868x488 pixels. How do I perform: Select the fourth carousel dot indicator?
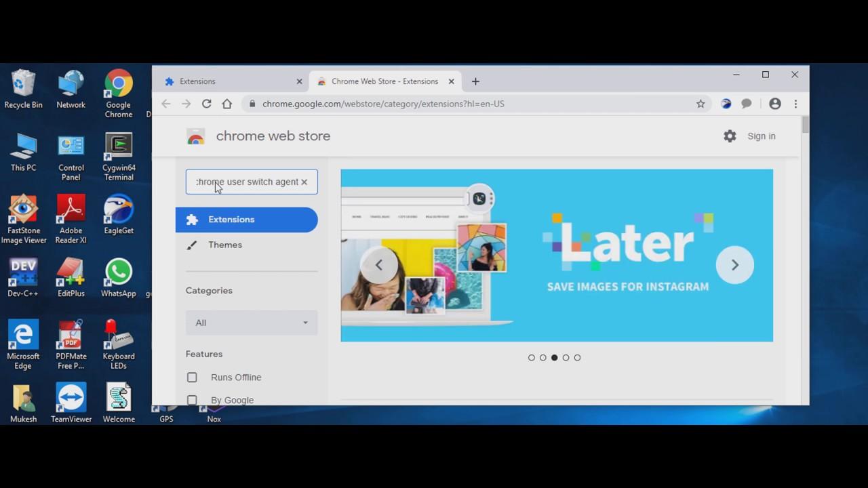[566, 358]
